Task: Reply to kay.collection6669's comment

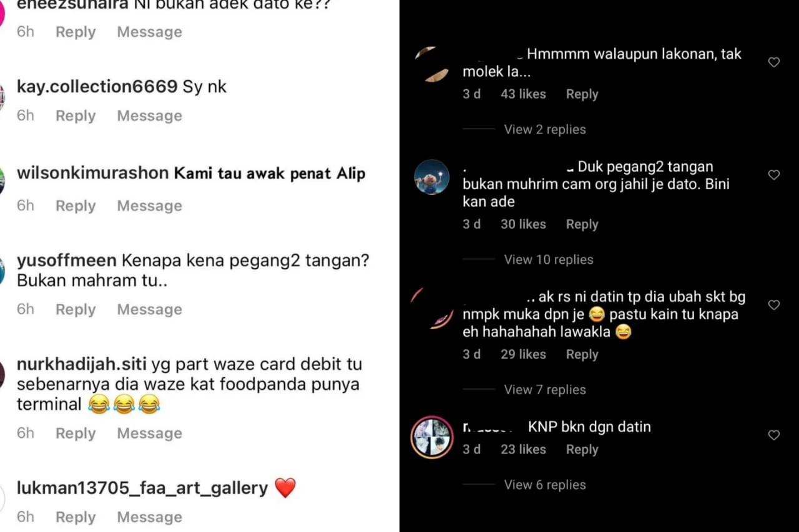Action: click(x=76, y=116)
